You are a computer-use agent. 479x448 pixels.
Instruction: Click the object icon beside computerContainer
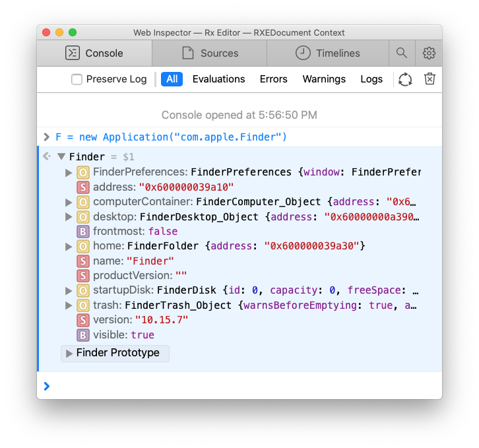tap(83, 202)
